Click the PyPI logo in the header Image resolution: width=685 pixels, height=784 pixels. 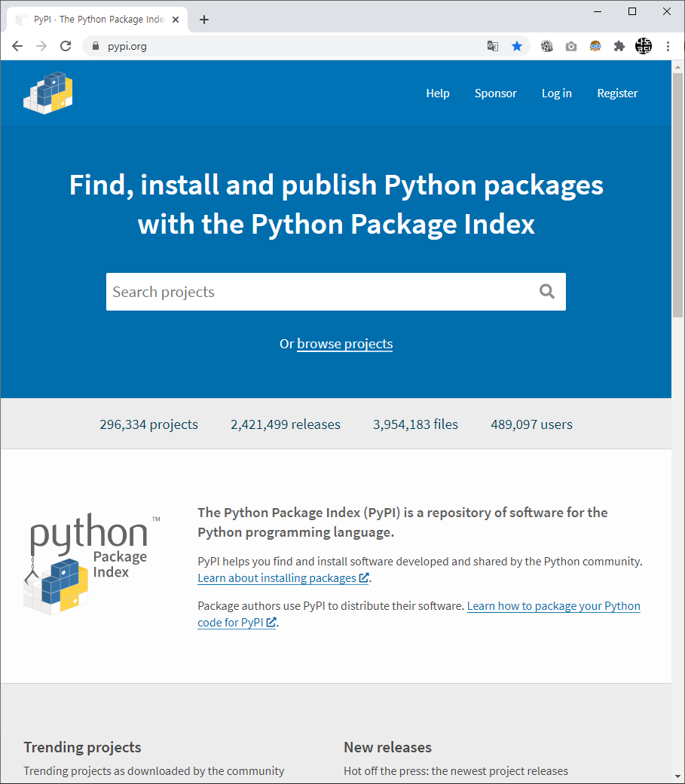48,93
